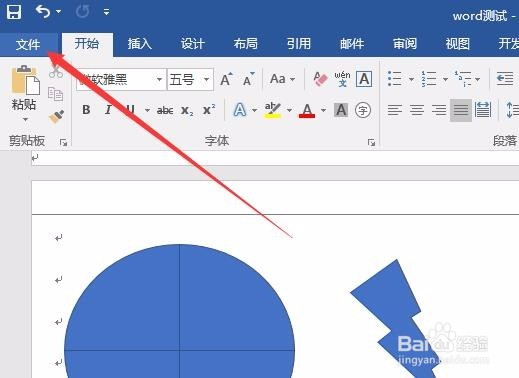Click the Save icon in quick access toolbar
Screen dimensions: 519x378
tap(14, 12)
